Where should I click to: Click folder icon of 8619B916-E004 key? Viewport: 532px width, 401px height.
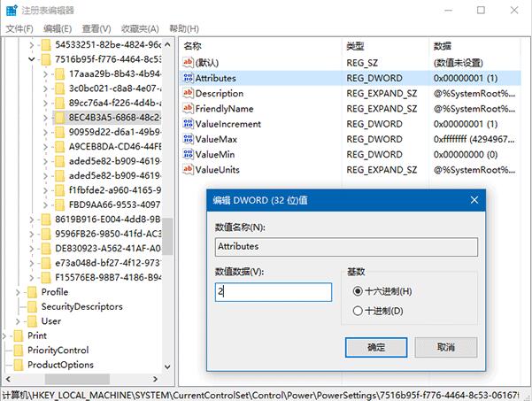coord(46,220)
